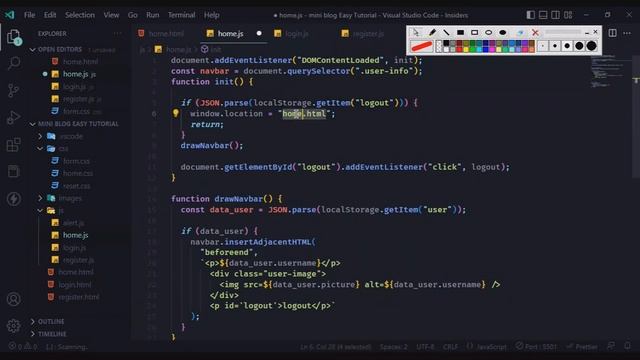Open the Customize Layout icon
Viewport: 640px width, 360px height.
[x=568, y=15]
